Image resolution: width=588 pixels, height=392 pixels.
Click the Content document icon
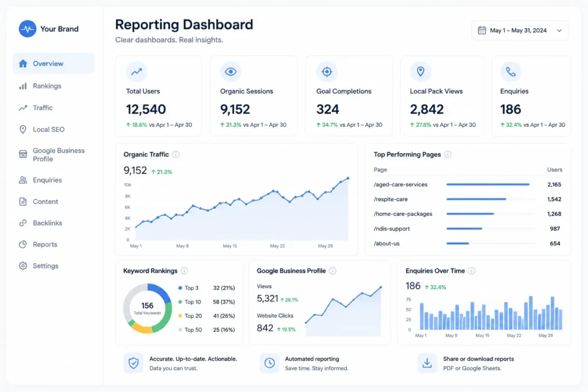point(23,201)
